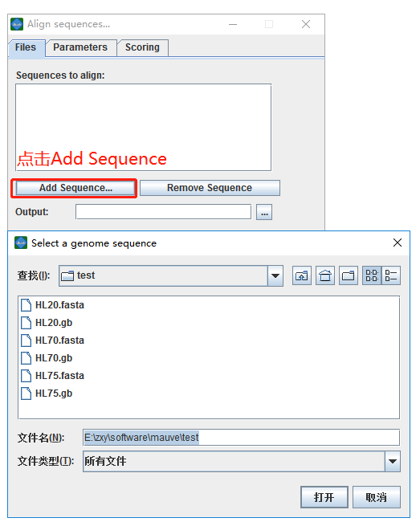Viewport: 420px width, 522px height.
Task: Go up one folder level
Action: [x=301, y=275]
